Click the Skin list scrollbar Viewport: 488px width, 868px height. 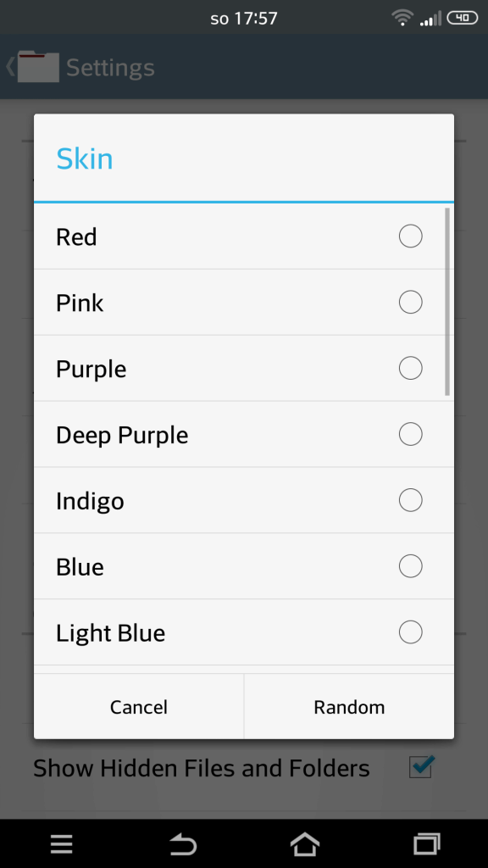tap(447, 302)
